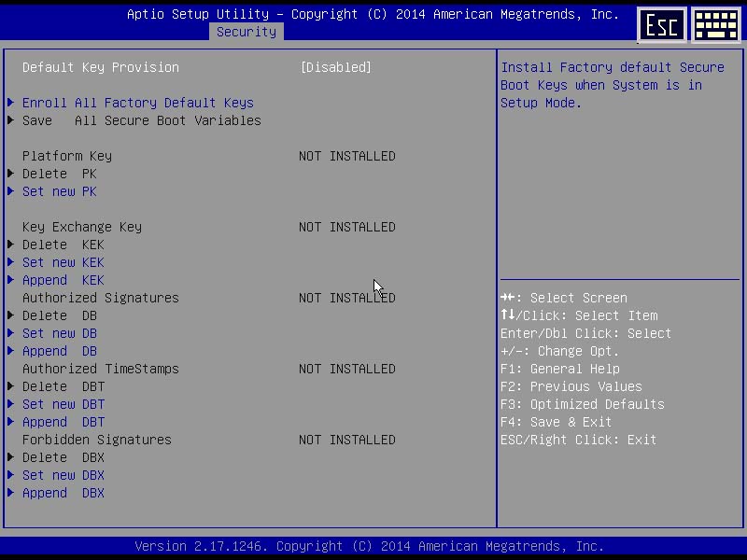
Task: Choose Delete DBX entry
Action: (63, 457)
